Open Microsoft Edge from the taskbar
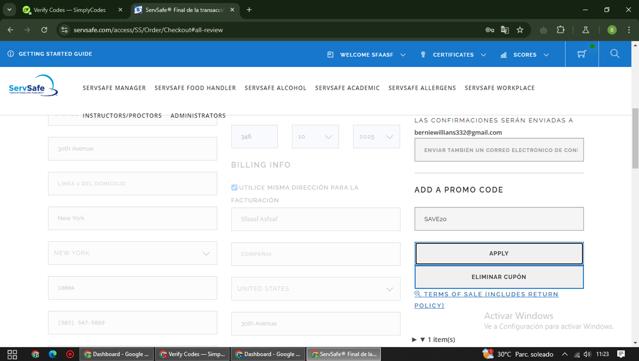The width and height of the screenshot is (639, 361). click(53, 354)
